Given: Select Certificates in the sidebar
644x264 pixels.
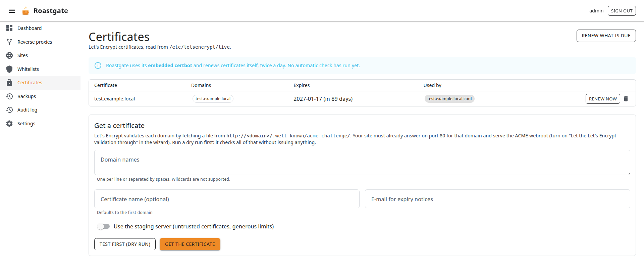Looking at the screenshot, I should [x=40, y=83].
